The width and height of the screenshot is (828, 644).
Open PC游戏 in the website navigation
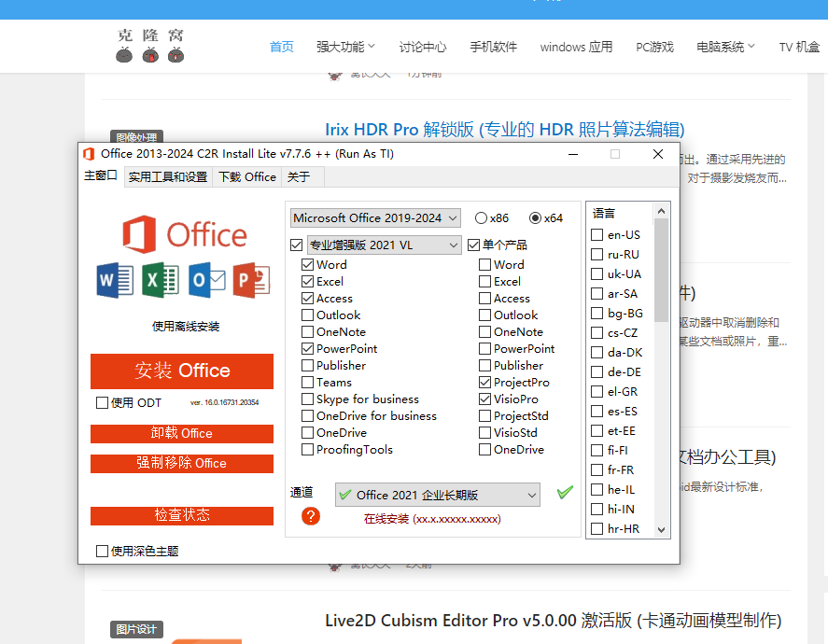[x=654, y=47]
